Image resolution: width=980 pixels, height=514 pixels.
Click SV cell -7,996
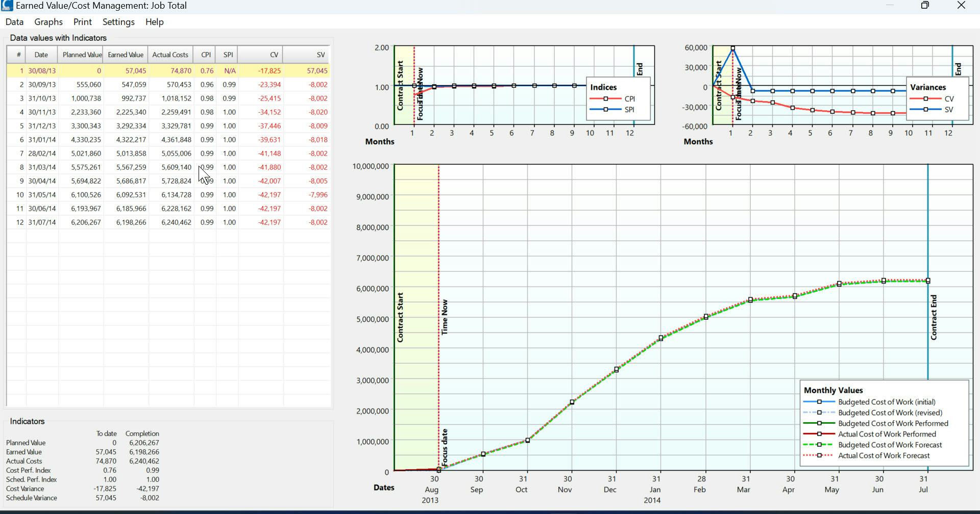click(x=306, y=195)
